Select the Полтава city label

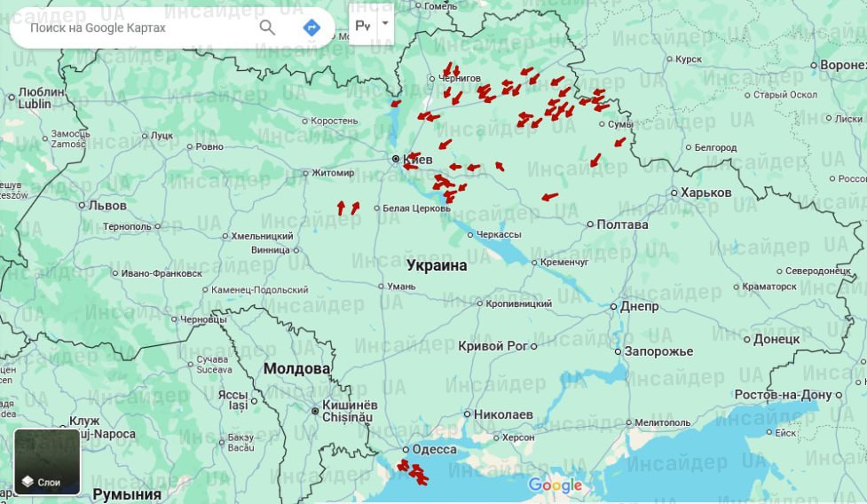click(x=623, y=224)
